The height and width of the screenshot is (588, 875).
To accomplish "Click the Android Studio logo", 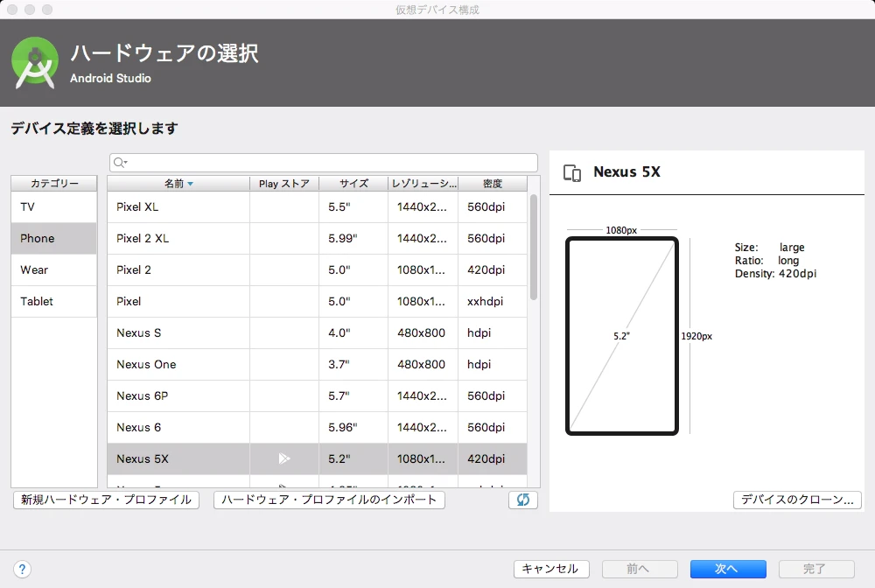I will pos(35,63).
